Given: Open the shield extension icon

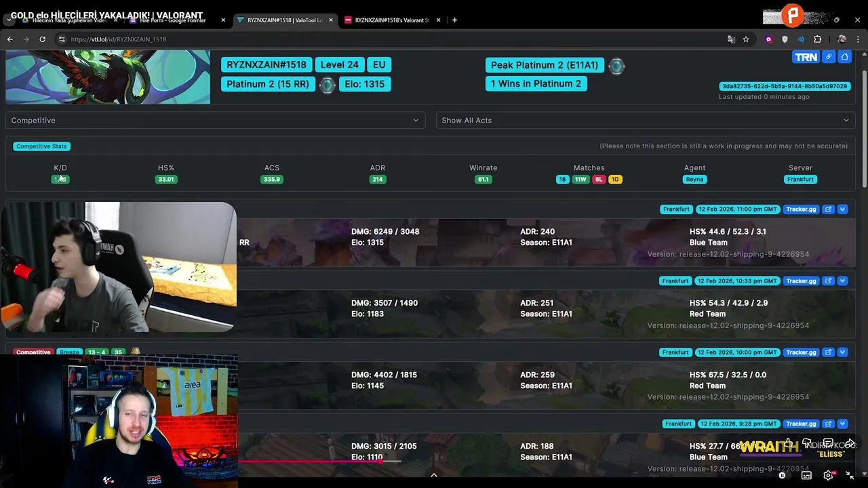Looking at the screenshot, I should click(785, 39).
